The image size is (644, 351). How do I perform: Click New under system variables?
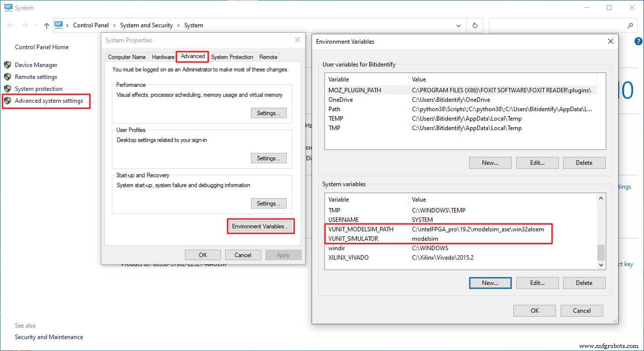click(490, 282)
